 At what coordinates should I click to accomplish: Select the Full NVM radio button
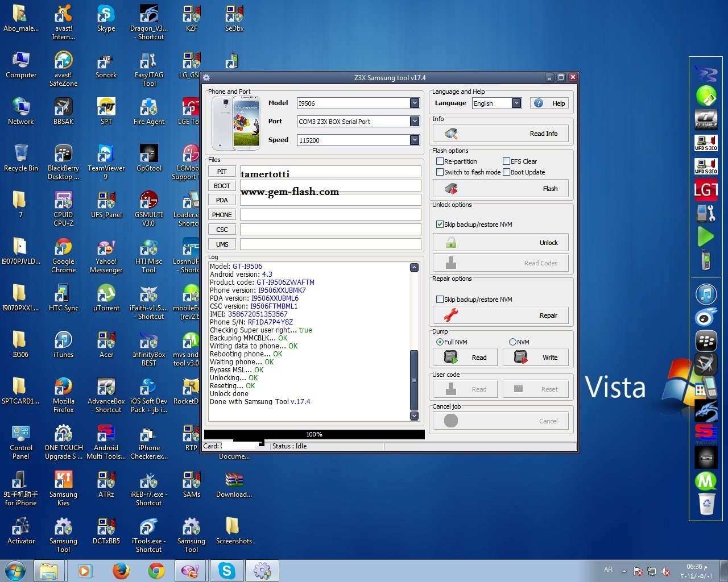pos(440,342)
